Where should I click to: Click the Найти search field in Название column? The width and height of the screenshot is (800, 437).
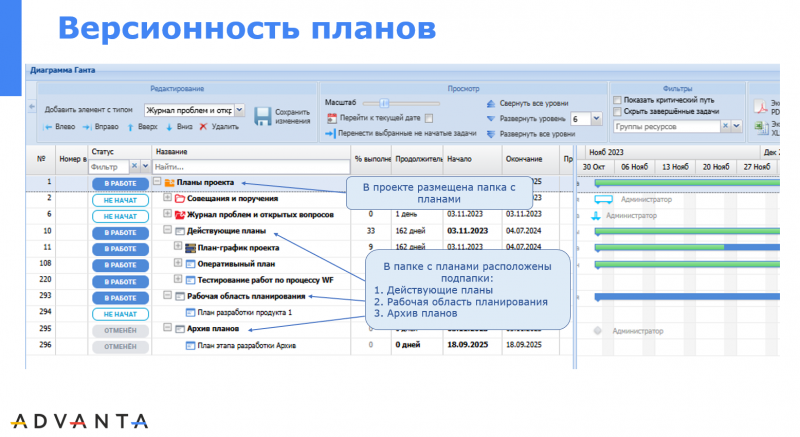click(x=250, y=166)
